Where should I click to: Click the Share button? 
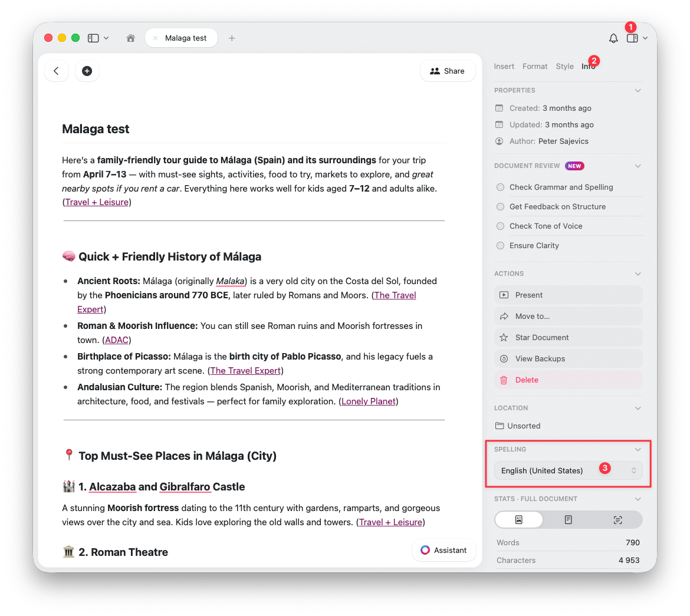point(447,71)
